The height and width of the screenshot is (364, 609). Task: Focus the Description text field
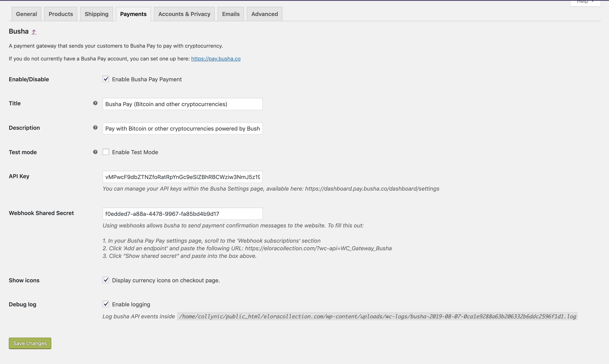click(x=182, y=129)
